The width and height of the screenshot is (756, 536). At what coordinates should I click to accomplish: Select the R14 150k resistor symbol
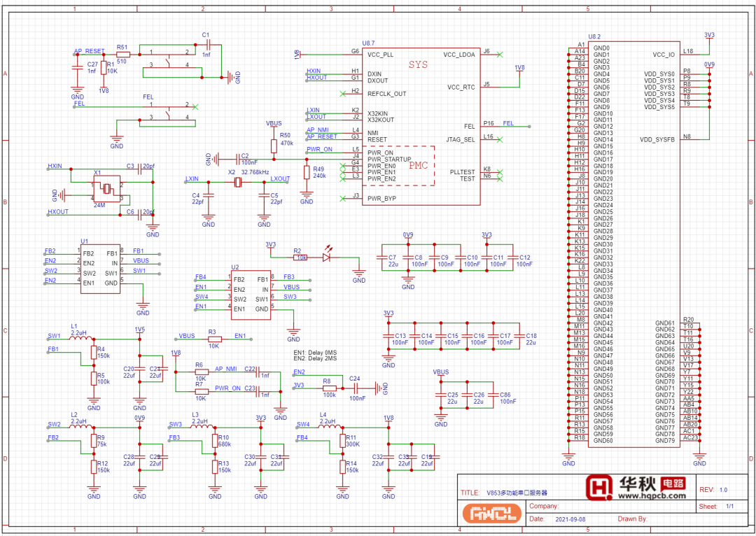click(342, 467)
